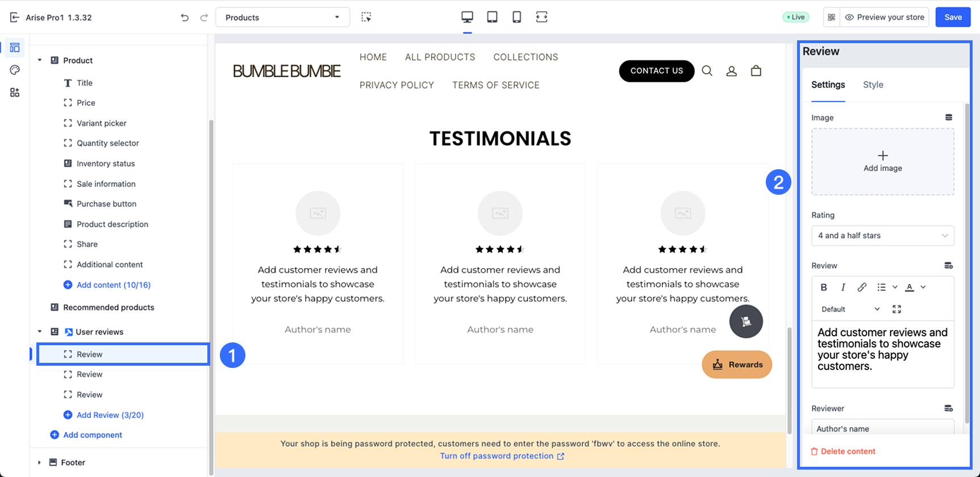Select the Settings tab

pos(828,85)
